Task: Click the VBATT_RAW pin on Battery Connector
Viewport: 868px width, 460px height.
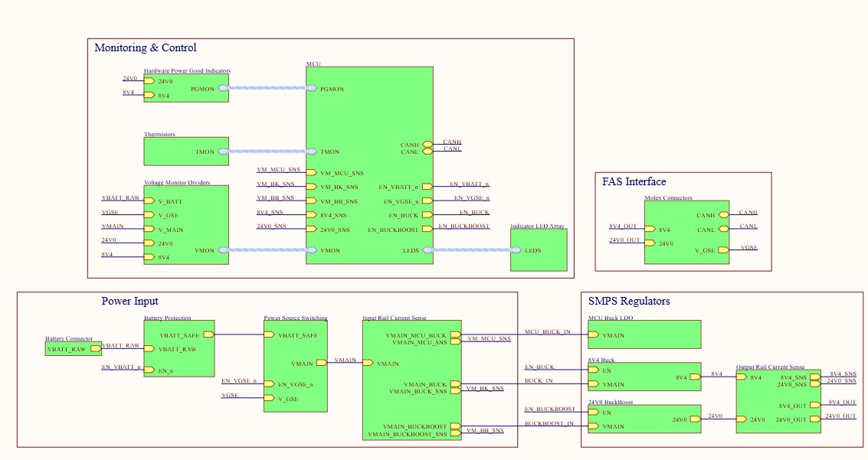Action: tap(96, 348)
